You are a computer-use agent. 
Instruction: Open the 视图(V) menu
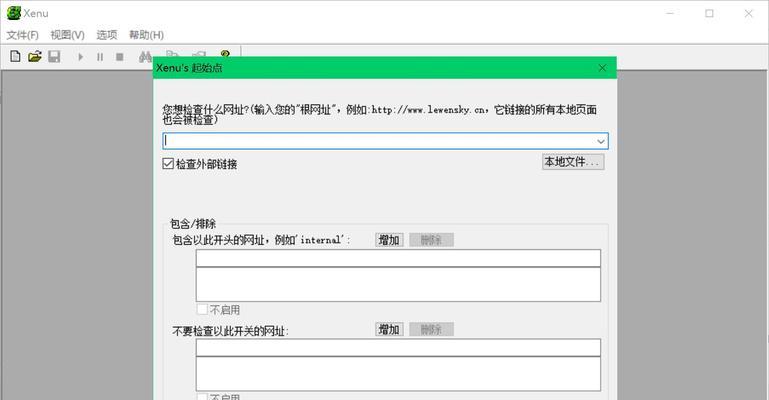click(67, 35)
